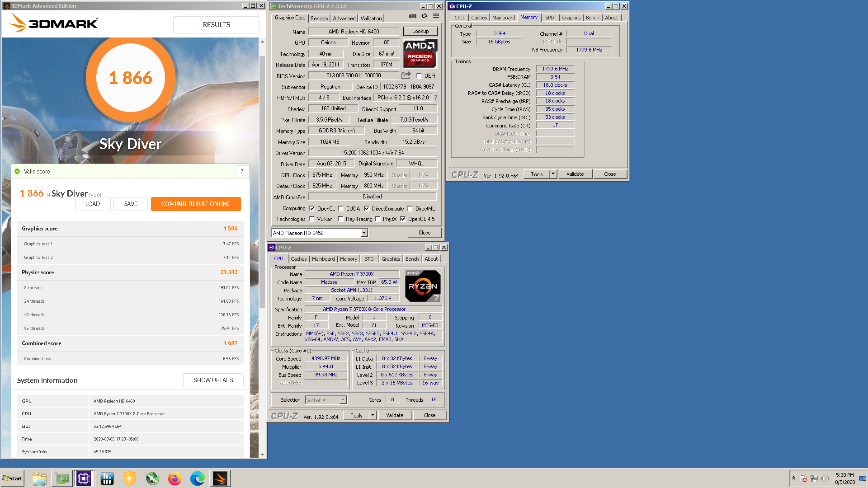The width and height of the screenshot is (868, 488).
Task: Click Validate in lower CPU-Z window
Action: (x=395, y=415)
